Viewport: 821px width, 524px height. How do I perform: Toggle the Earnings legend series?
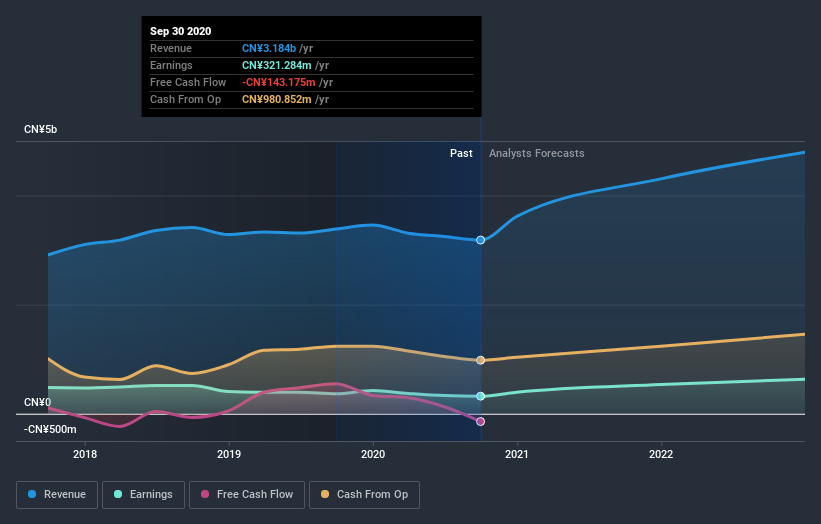[143, 495]
